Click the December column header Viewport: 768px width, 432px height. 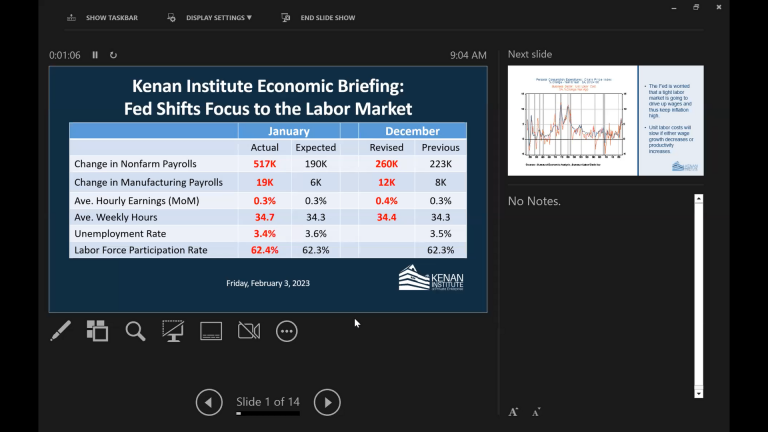pos(412,131)
